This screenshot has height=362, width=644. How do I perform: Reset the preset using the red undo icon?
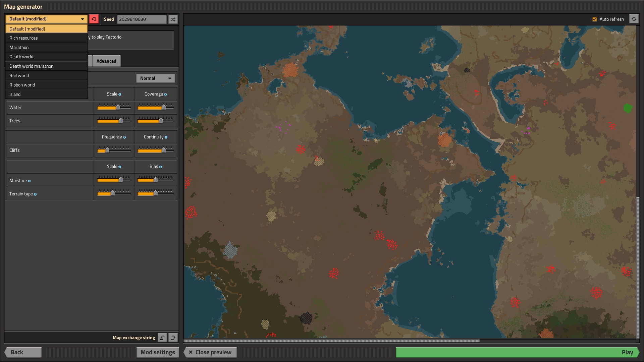(x=94, y=19)
